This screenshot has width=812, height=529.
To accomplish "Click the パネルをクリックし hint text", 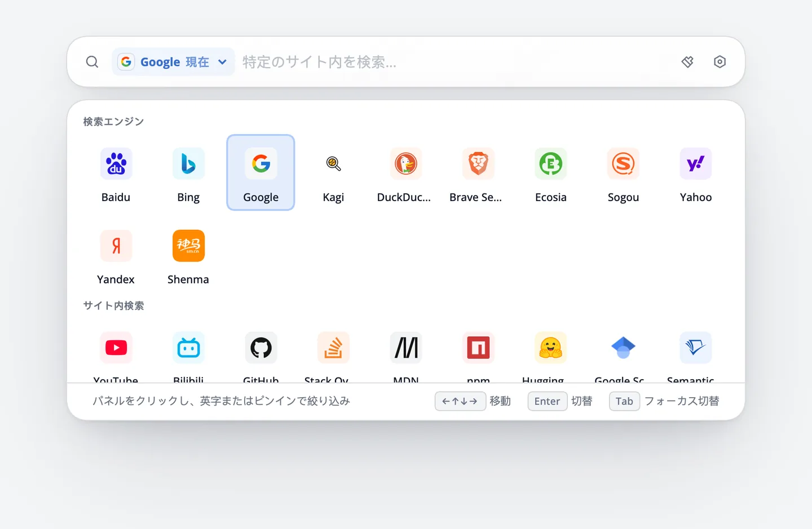I will point(221,401).
